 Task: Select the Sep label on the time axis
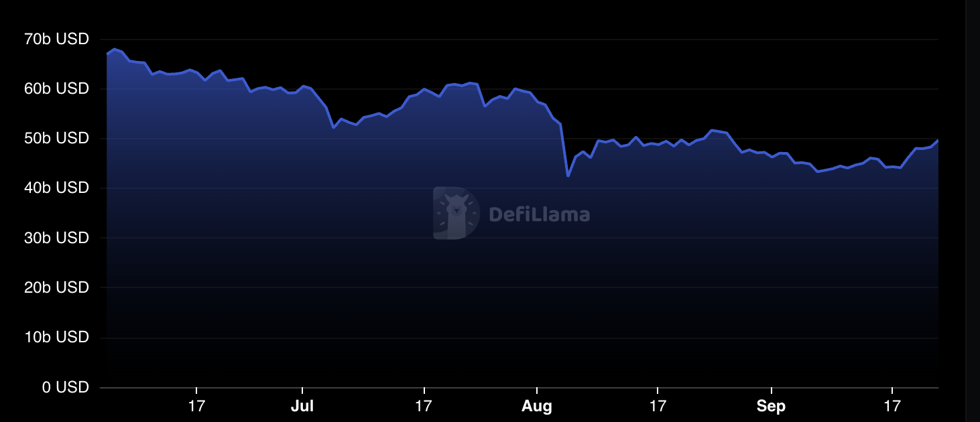click(x=771, y=406)
